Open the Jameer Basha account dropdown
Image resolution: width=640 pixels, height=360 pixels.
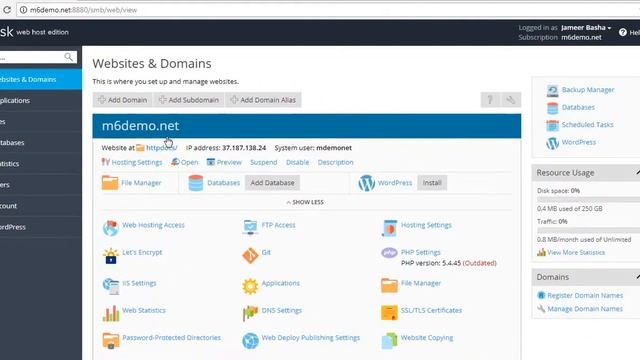pyautogui.click(x=586, y=27)
